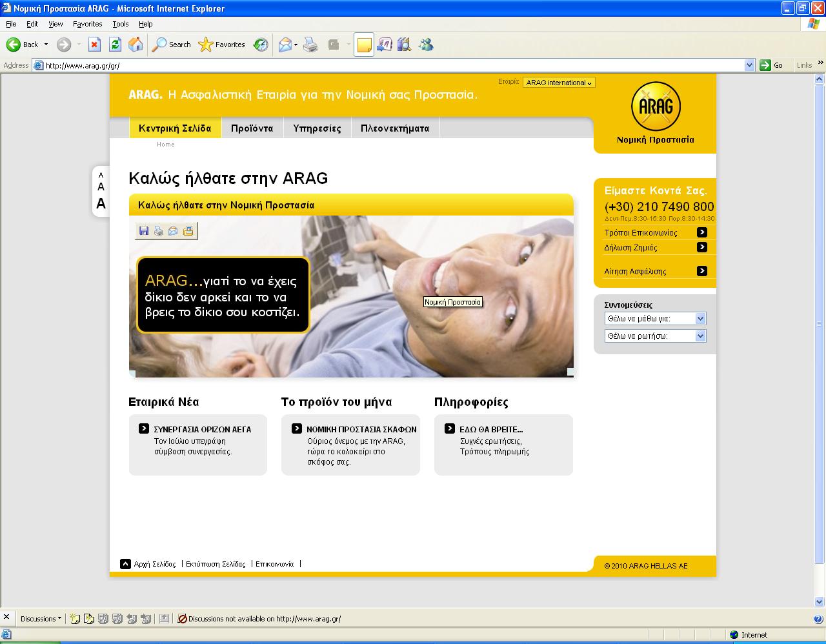Click the Messenger icon in toolbar
This screenshot has width=826, height=644.
click(426, 45)
